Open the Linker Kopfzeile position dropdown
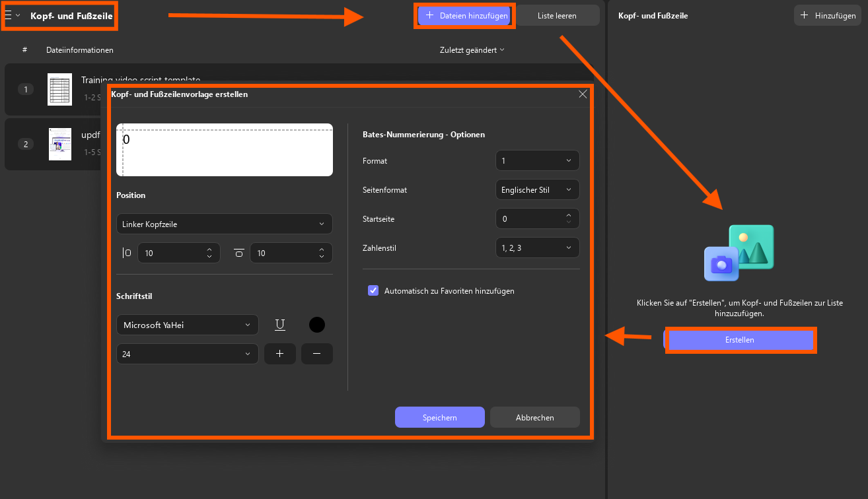Viewport: 868px width, 499px height. 225,224
